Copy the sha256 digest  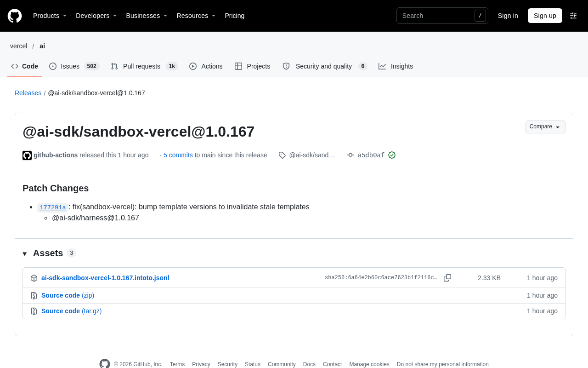pyautogui.click(x=447, y=278)
